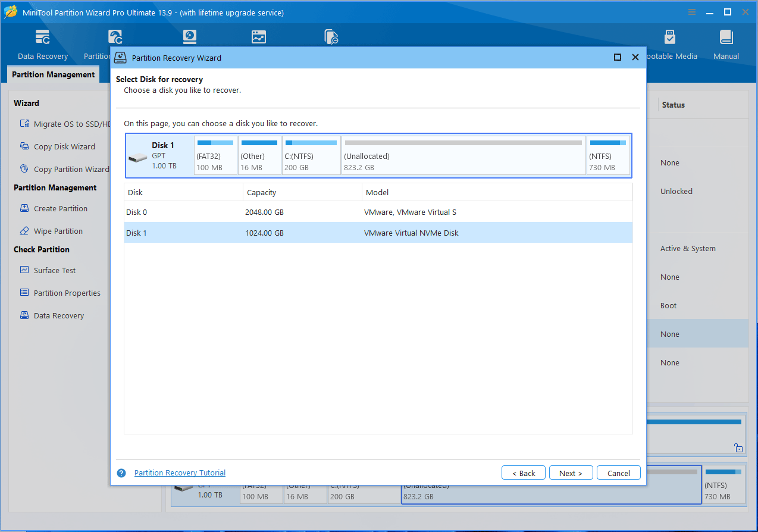This screenshot has width=758, height=532.
Task: Click the Status column header in main window
Action: tap(673, 105)
